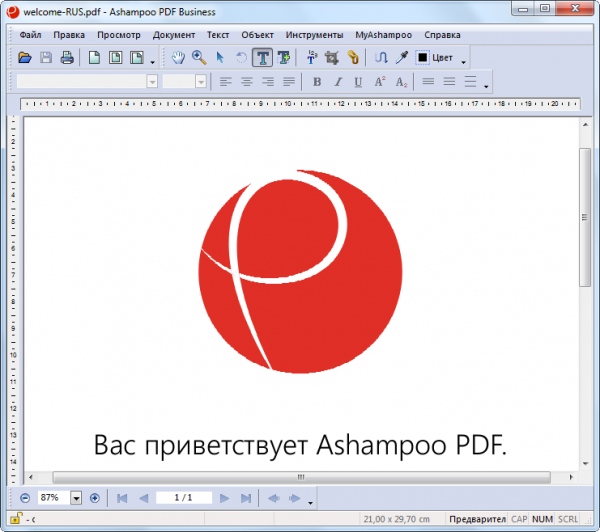The height and width of the screenshot is (532, 600).
Task: Click the Crop tool icon
Action: point(333,58)
